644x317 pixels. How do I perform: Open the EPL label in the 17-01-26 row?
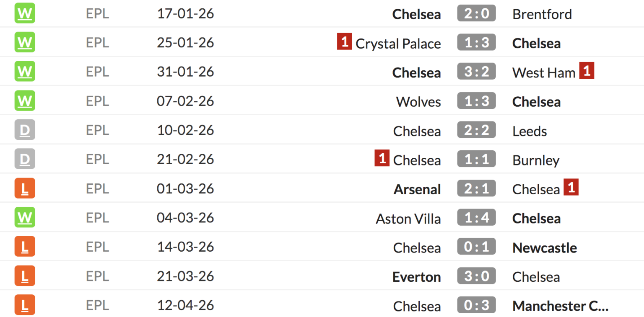tap(97, 13)
